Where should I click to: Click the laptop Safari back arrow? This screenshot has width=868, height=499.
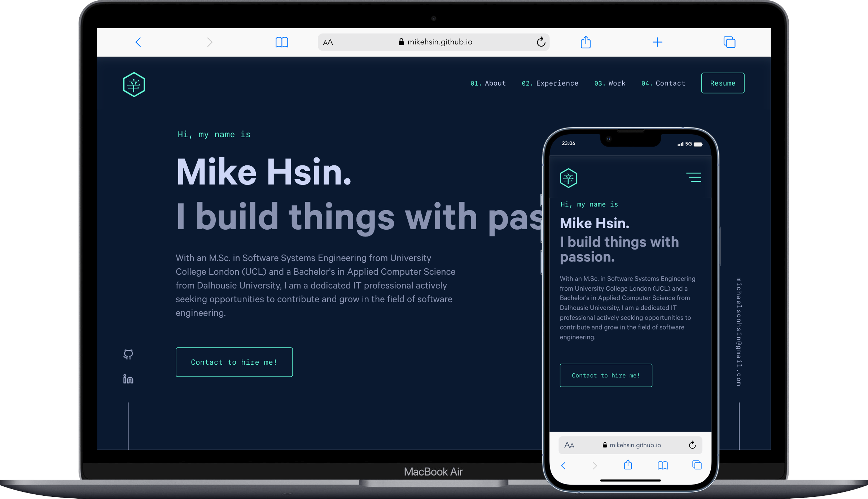(138, 42)
